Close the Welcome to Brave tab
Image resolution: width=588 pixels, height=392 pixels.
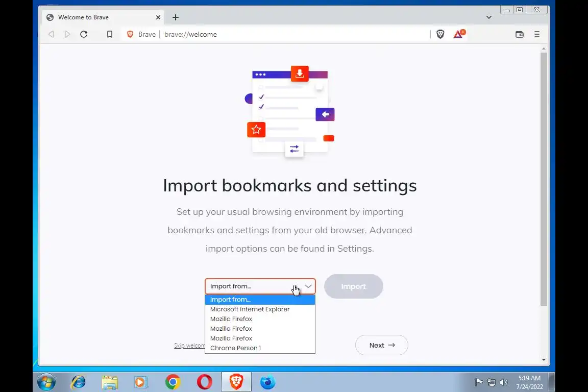[x=158, y=17]
